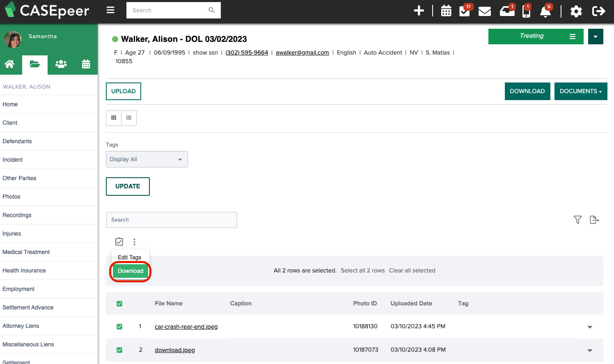Open tasks checkmark icon with 17 badge

click(x=465, y=11)
